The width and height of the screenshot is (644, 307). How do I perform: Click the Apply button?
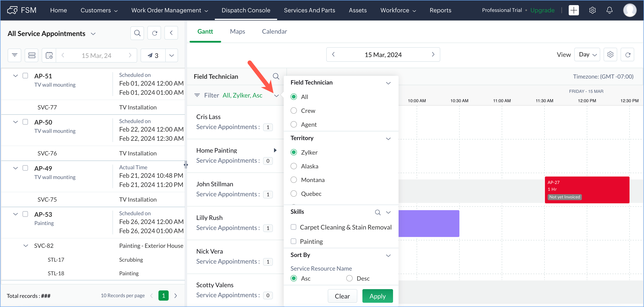pyautogui.click(x=377, y=296)
